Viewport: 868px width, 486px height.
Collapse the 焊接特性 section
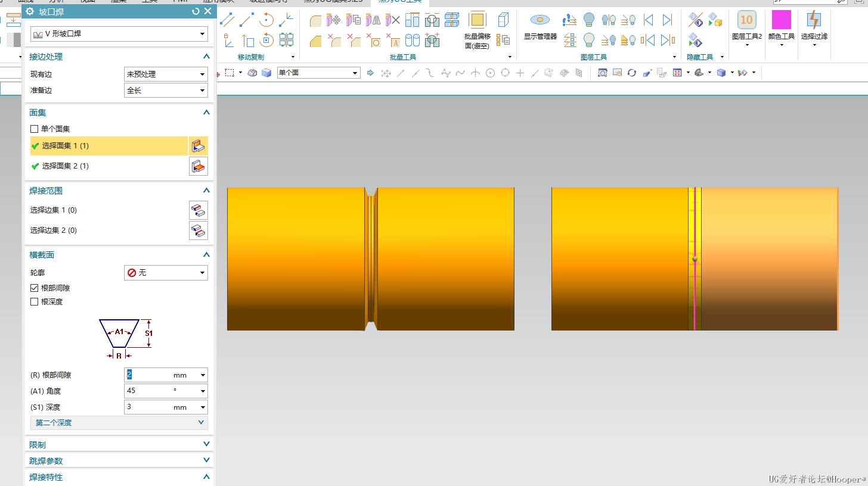[x=206, y=477]
